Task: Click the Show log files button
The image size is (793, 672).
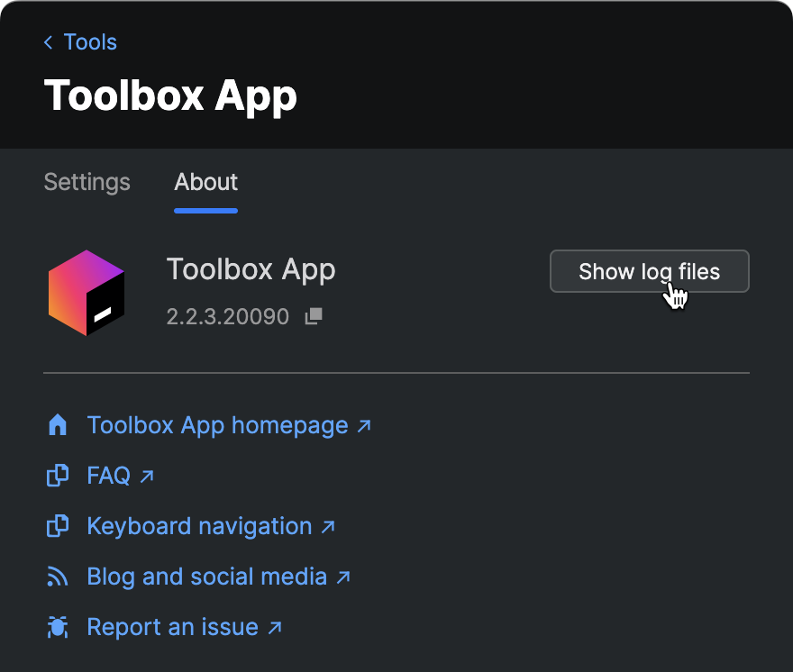Action: (x=649, y=270)
